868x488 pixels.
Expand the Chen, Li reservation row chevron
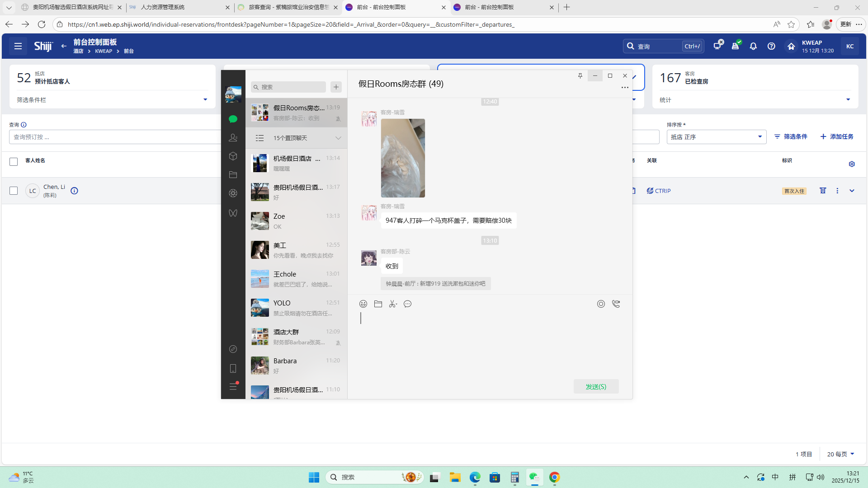pos(852,191)
